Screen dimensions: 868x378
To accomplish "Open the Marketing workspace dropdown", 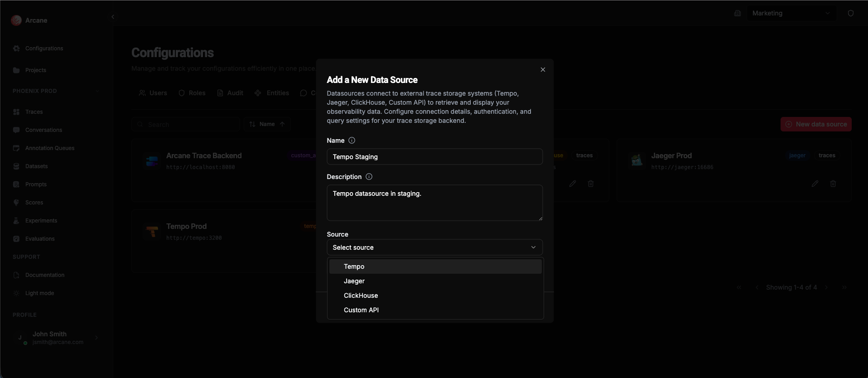I will pos(791,13).
